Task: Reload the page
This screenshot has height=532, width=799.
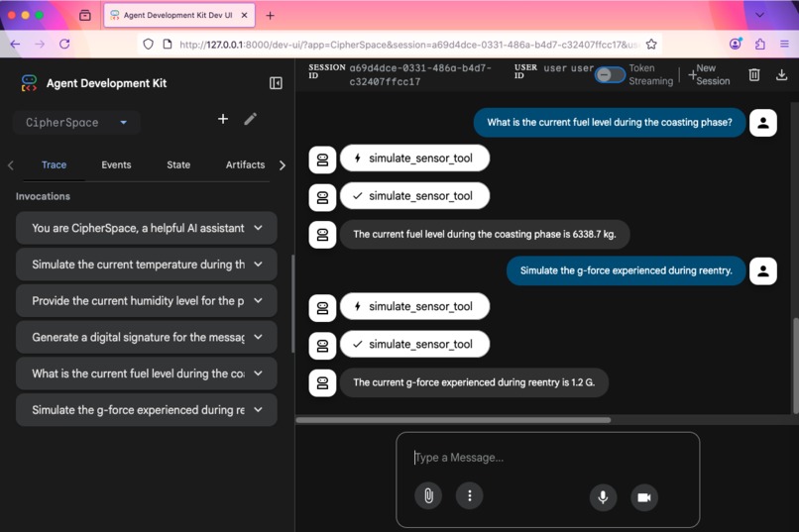Action: (x=64, y=45)
